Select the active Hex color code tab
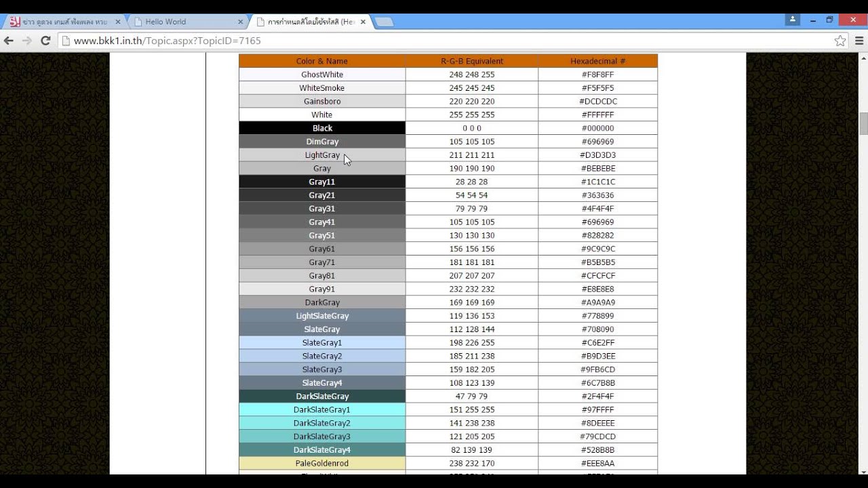Image resolution: width=868 pixels, height=488 pixels. [x=310, y=22]
